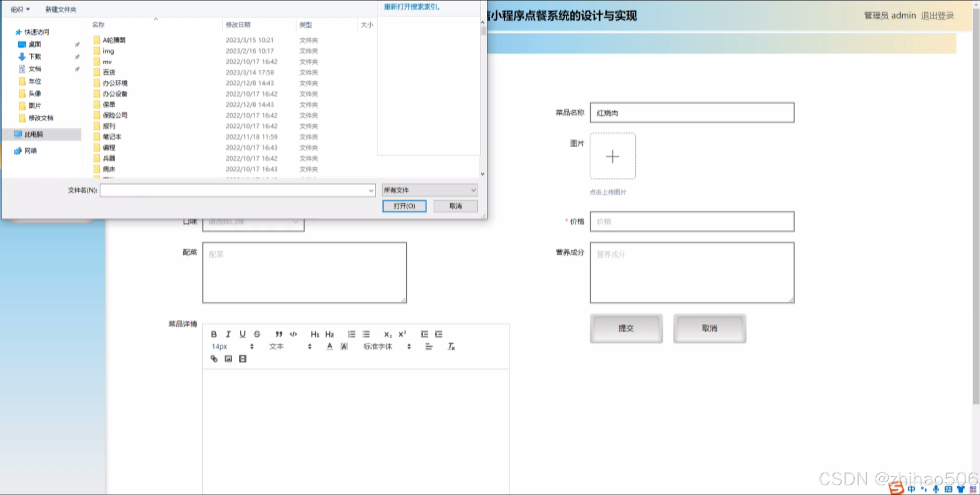Insert blockquote using quote icon
Screen dimensions: 980x495
coord(279,334)
